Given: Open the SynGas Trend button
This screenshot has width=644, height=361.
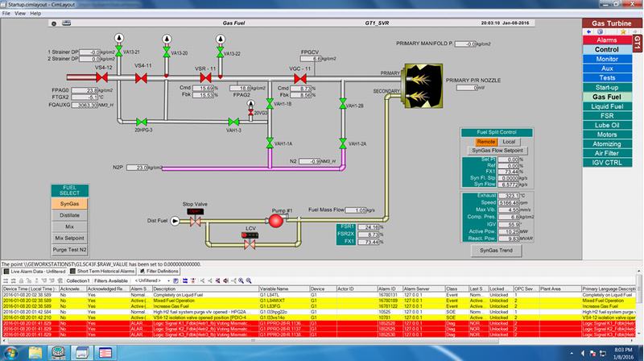Looking at the screenshot, I should [x=496, y=250].
